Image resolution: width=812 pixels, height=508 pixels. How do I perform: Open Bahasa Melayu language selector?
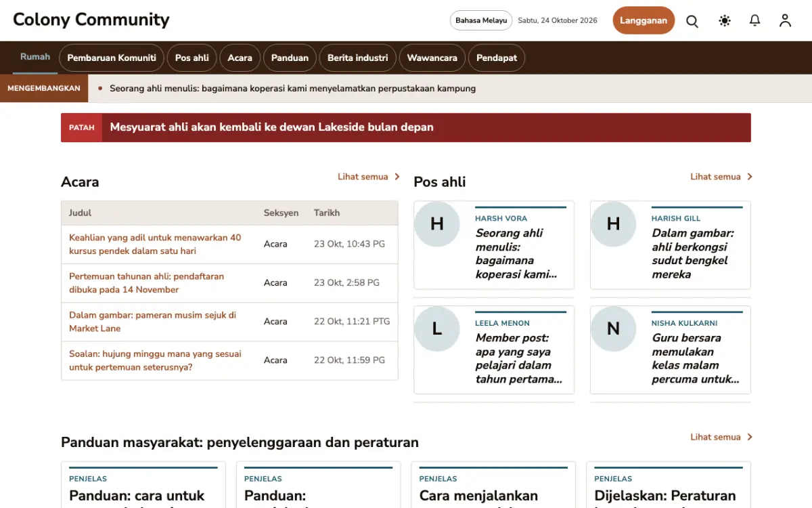point(481,20)
